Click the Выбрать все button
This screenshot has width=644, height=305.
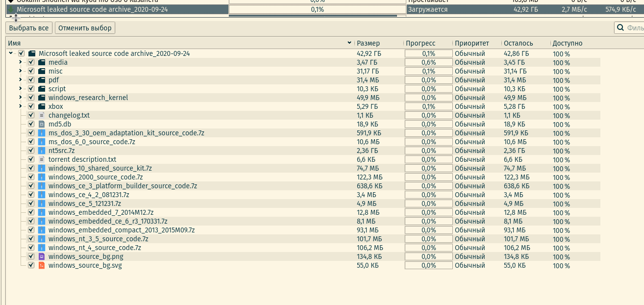pos(29,28)
